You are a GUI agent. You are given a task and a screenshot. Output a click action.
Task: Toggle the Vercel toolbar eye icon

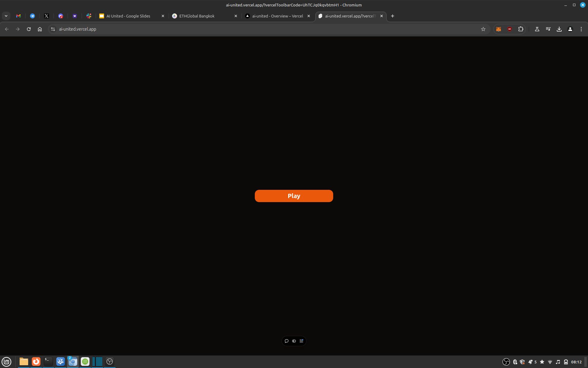(294, 341)
